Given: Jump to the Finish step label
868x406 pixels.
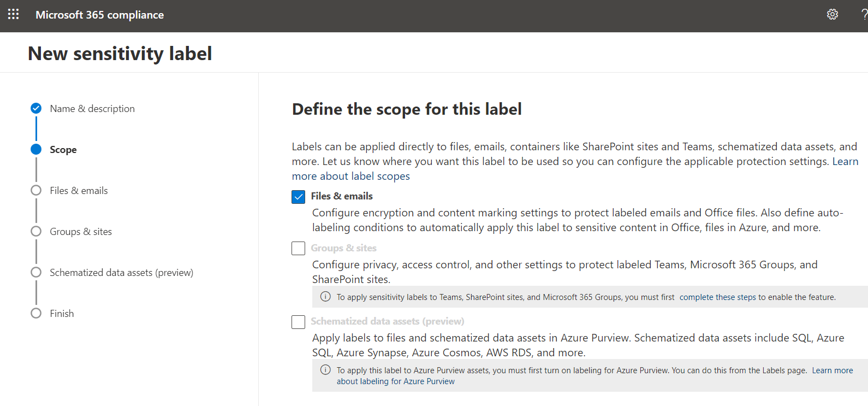Looking at the screenshot, I should pyautogui.click(x=62, y=314).
